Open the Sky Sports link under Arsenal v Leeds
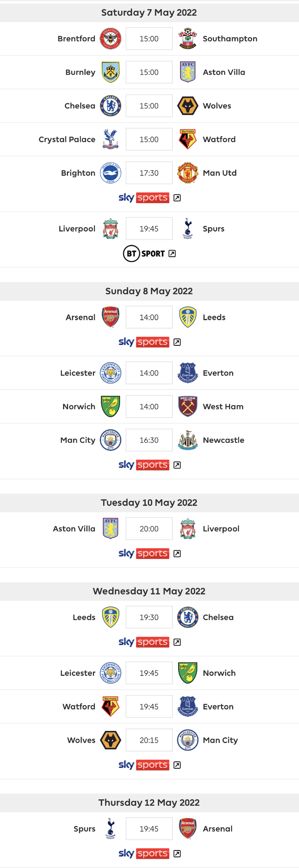299x868 pixels. click(144, 342)
